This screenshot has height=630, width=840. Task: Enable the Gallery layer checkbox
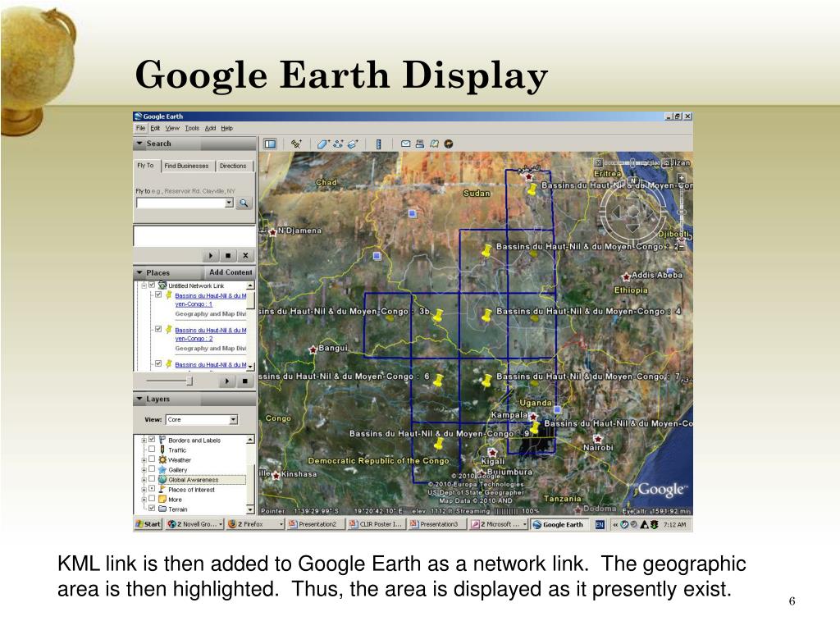coord(152,468)
